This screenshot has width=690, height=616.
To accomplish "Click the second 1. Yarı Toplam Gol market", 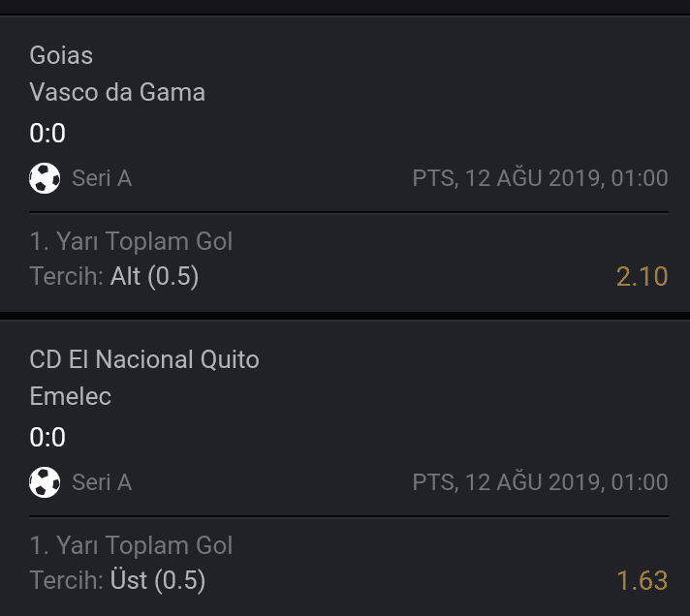I will pyautogui.click(x=131, y=545).
